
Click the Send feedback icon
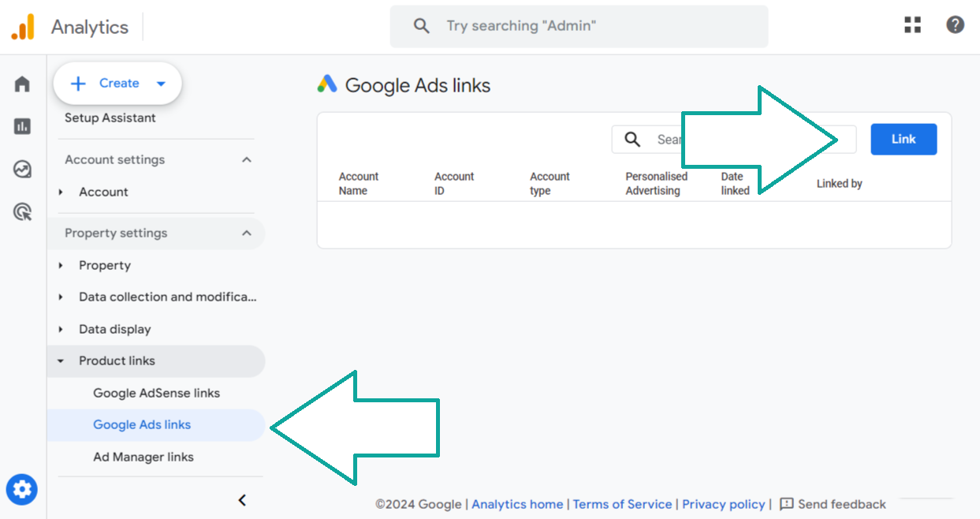[786, 504]
